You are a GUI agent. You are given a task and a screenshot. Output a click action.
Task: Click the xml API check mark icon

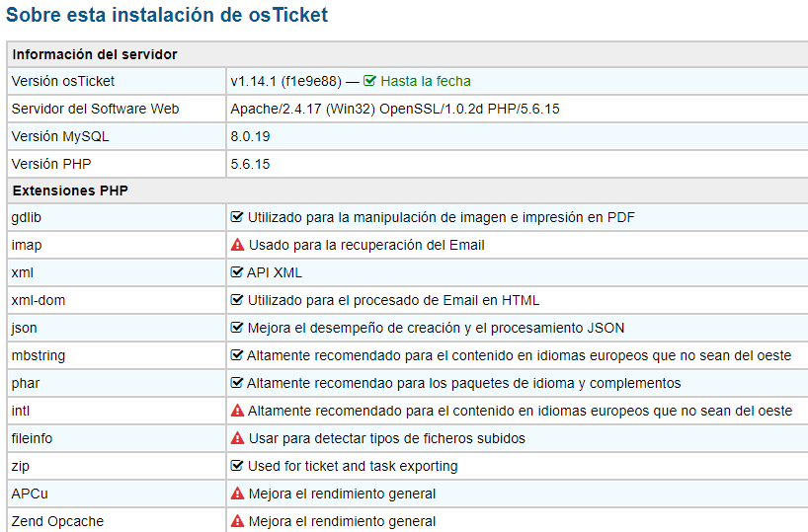point(236,272)
